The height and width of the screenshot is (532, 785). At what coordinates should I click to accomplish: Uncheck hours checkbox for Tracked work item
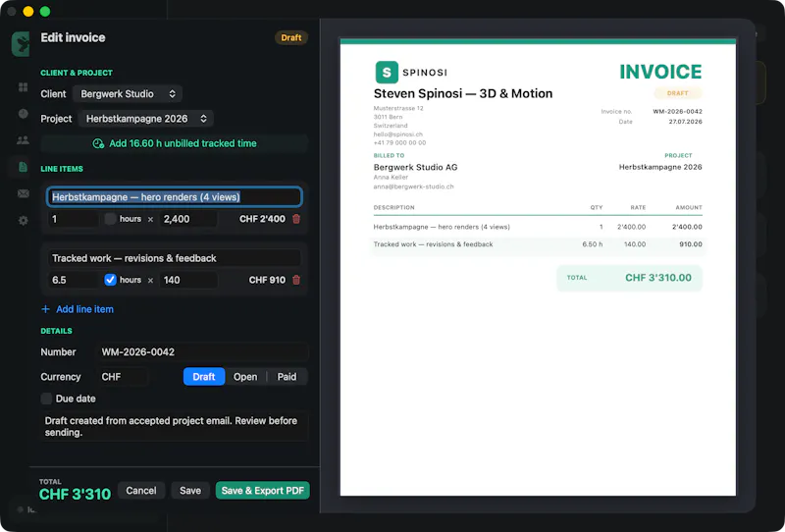[110, 280]
